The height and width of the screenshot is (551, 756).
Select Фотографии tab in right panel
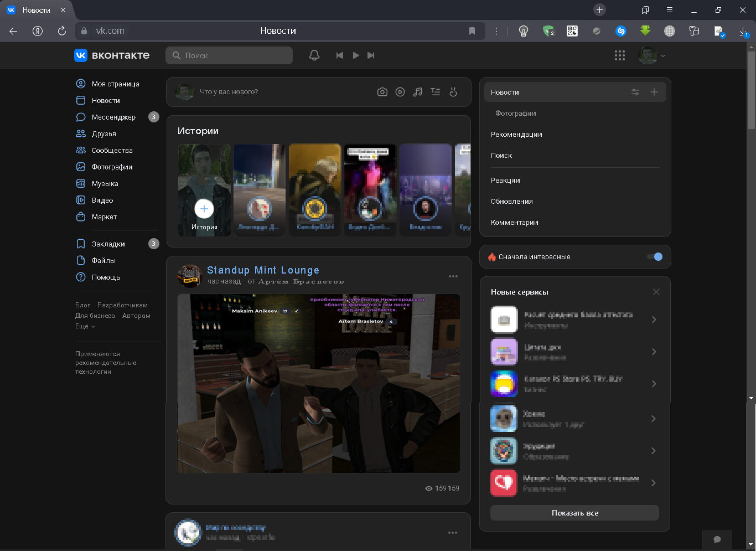(516, 114)
